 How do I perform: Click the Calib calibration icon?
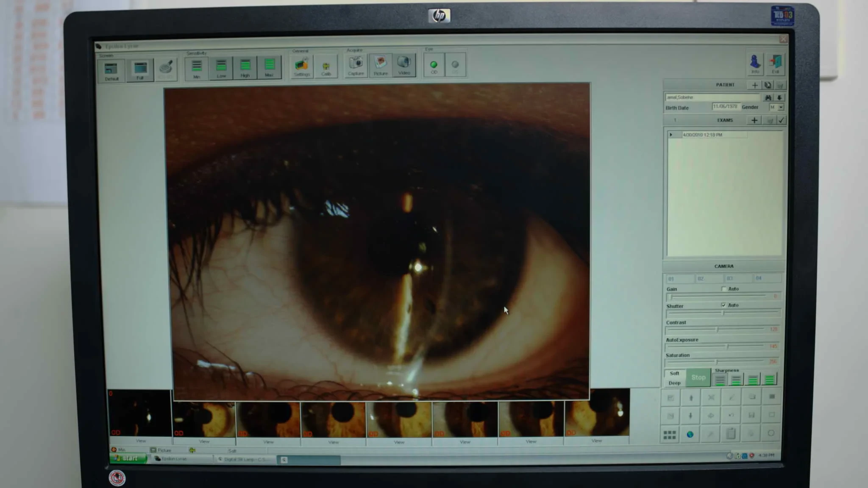tap(326, 66)
